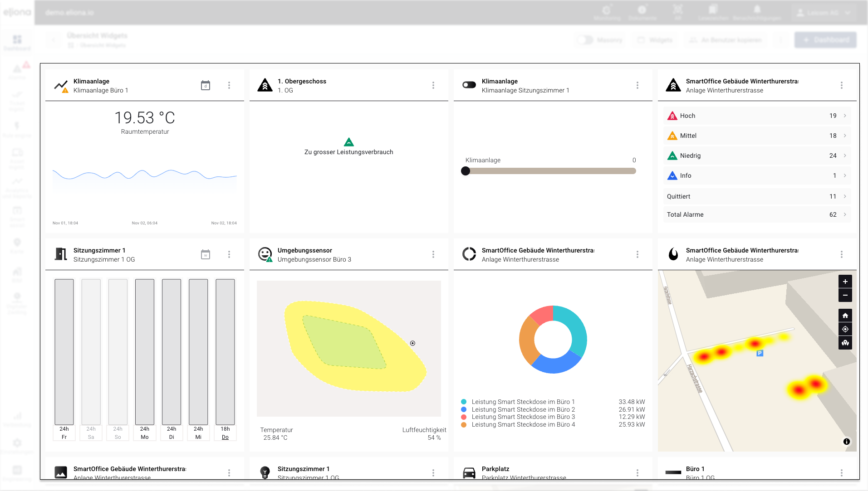Open options menu of Sitzungszimmer 1 OG widget
868x491 pixels.
[x=229, y=254]
